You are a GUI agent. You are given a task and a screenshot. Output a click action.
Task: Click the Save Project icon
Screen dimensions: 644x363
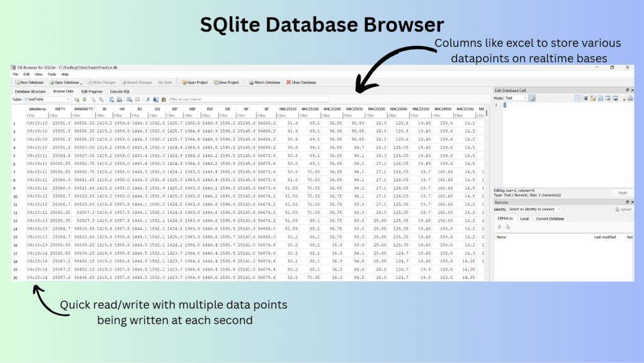point(226,82)
